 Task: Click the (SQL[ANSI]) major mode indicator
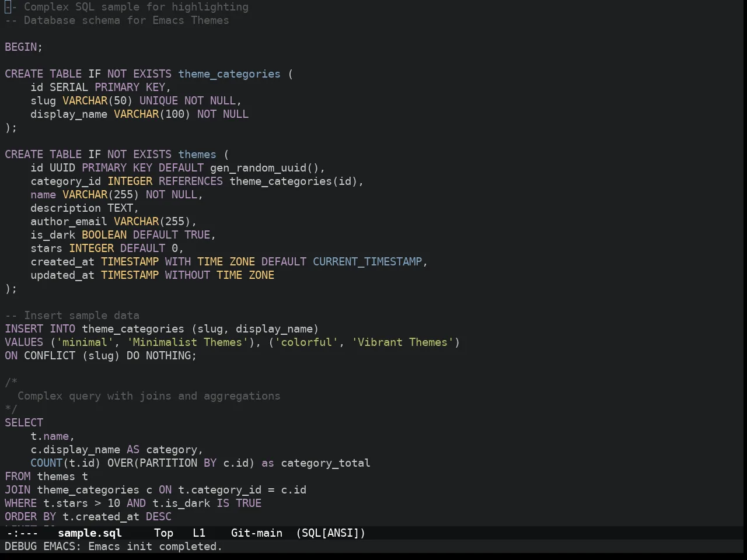330,533
